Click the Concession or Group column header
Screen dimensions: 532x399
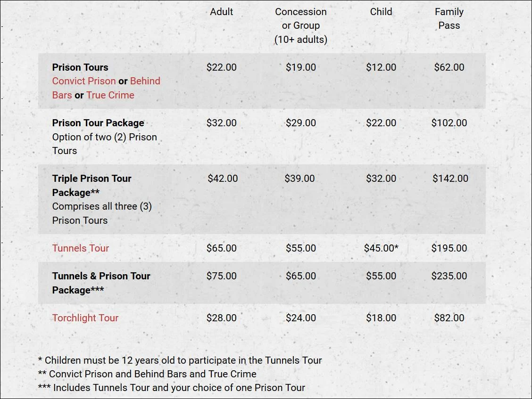click(x=301, y=25)
